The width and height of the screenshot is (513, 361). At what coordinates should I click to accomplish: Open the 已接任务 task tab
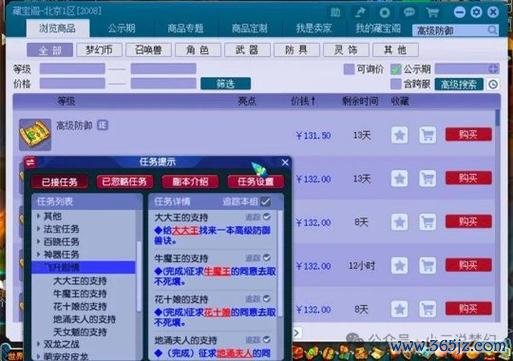pos(60,182)
